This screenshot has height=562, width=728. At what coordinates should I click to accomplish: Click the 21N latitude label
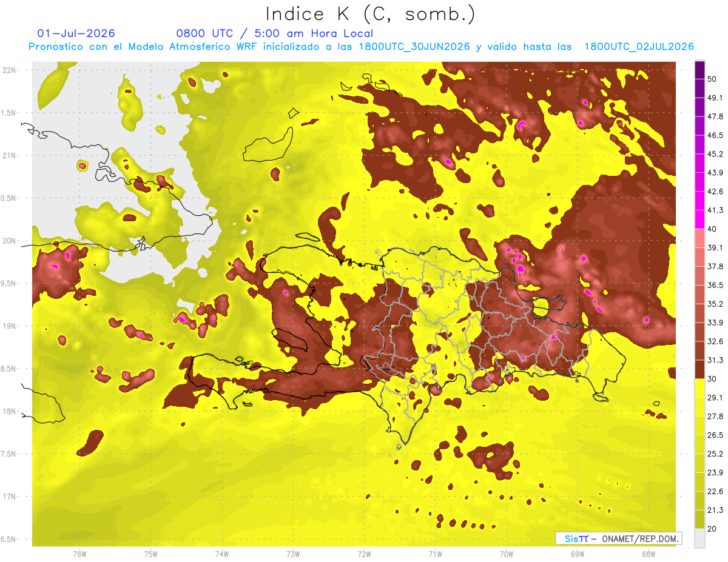point(9,155)
